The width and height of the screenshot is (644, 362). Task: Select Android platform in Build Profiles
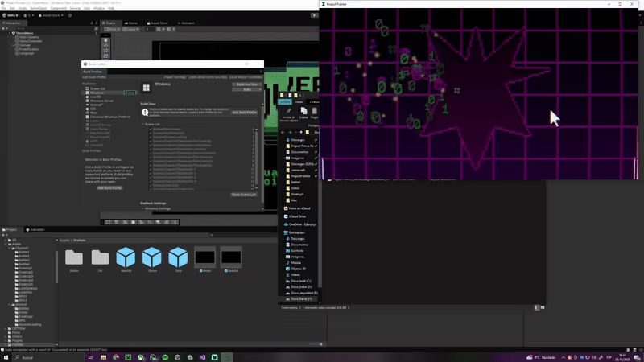(96, 105)
